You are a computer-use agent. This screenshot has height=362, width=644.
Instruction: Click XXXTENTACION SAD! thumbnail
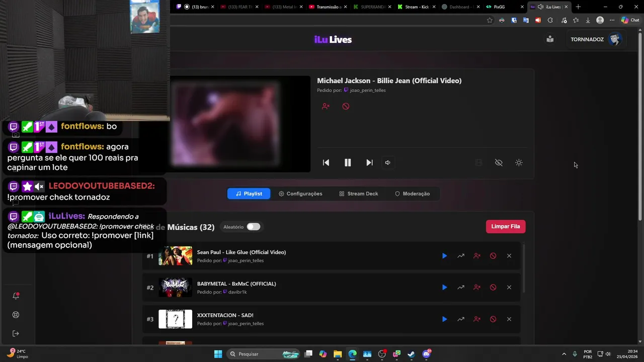point(175,319)
